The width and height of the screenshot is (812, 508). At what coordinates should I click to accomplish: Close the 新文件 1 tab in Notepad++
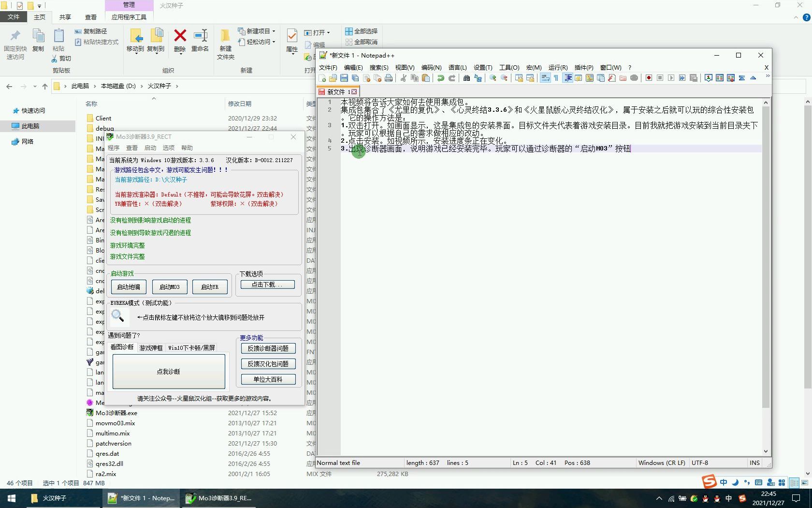(354, 91)
